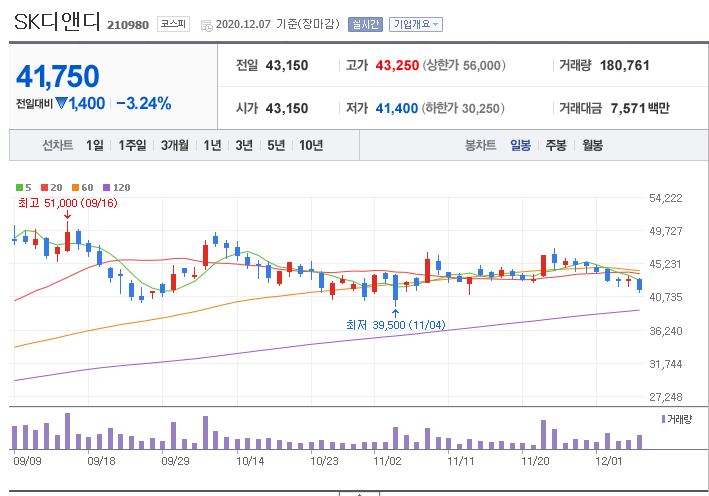The width and height of the screenshot is (709, 496).
Task: Click the 최고 51,000 (09/16) high marker
Action: (x=68, y=203)
